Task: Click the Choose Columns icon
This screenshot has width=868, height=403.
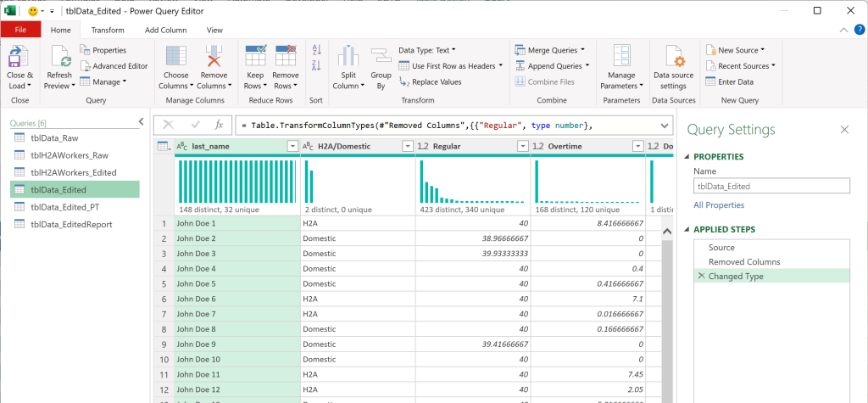Action: coord(176,57)
